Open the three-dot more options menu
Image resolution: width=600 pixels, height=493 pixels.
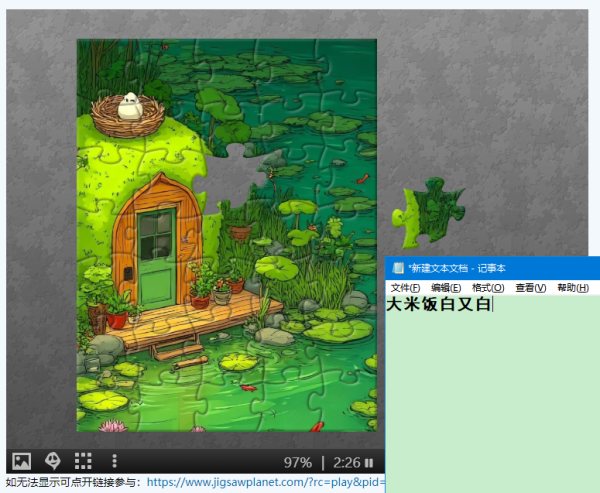tap(114, 461)
